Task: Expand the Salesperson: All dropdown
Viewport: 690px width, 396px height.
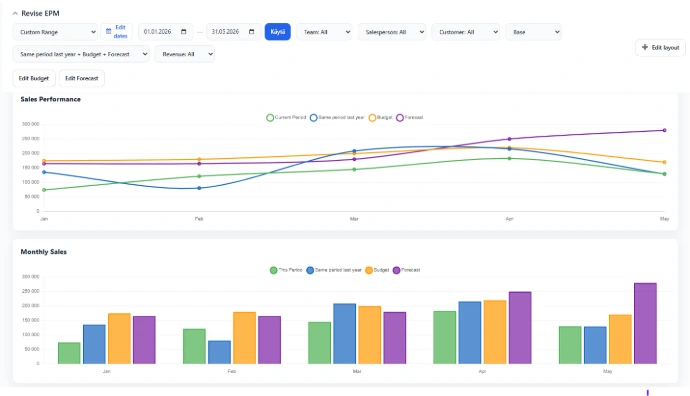Action: tap(392, 32)
